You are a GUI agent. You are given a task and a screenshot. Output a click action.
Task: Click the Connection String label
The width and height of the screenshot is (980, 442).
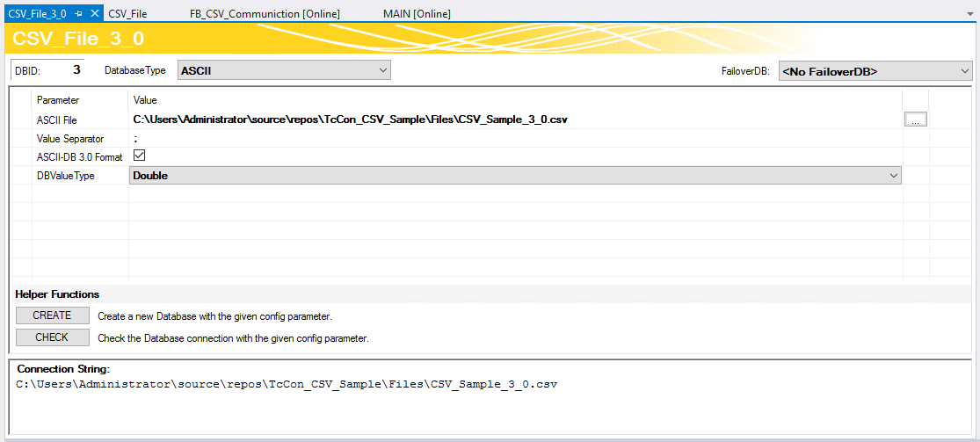point(64,369)
